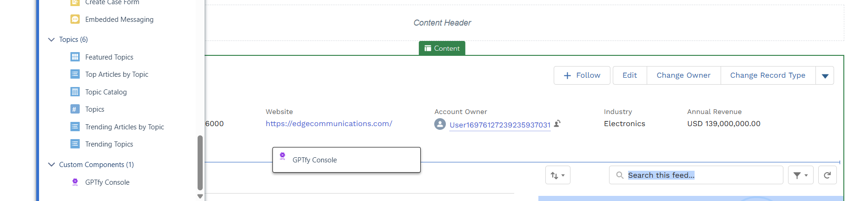Image resolution: width=868 pixels, height=201 pixels.
Task: Click the Top Articles by Topic icon
Action: (x=75, y=74)
